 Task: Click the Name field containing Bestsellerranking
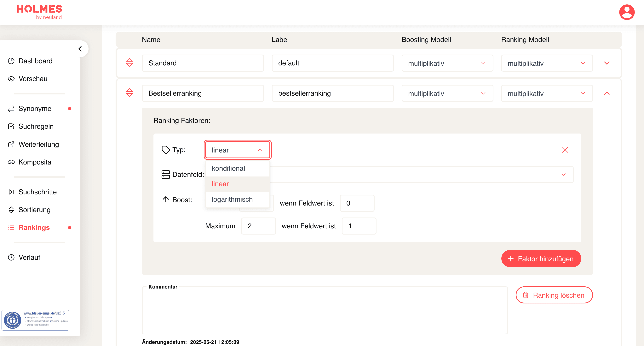pyautogui.click(x=203, y=93)
